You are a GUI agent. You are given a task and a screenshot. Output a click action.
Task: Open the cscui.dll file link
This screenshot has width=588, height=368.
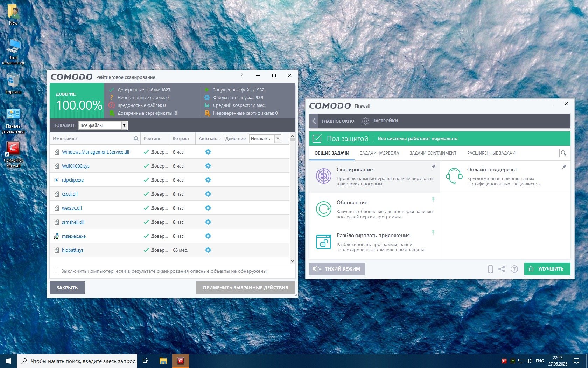pyautogui.click(x=70, y=194)
